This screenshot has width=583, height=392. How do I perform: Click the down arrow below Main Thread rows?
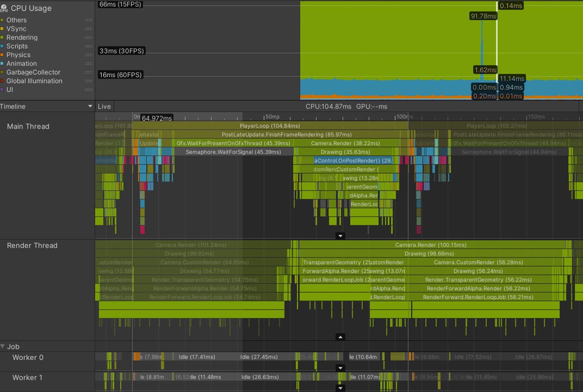click(340, 236)
